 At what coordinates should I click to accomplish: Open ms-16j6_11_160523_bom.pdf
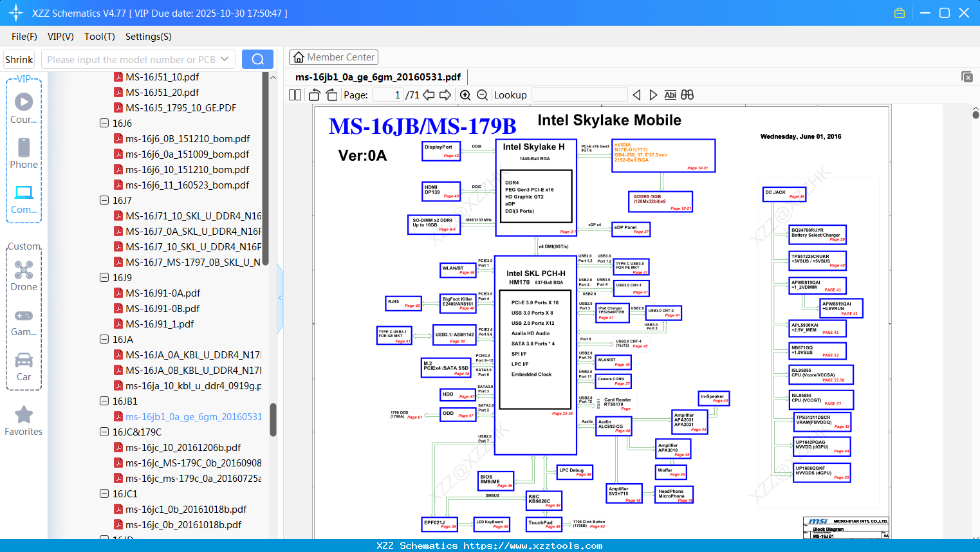[187, 185]
